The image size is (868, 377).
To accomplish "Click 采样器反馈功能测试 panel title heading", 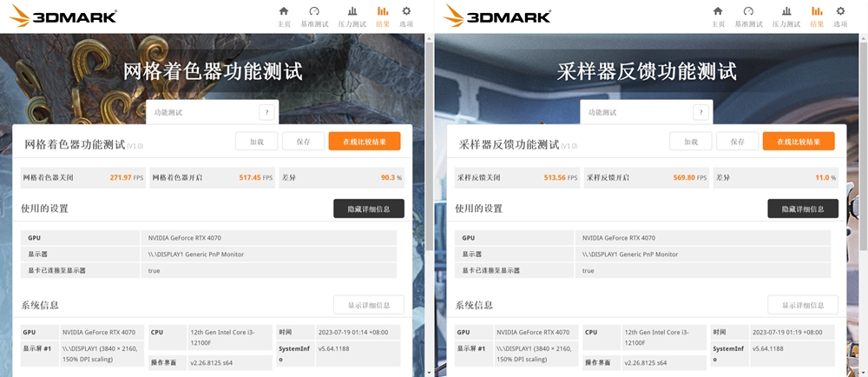I will click(x=509, y=145).
